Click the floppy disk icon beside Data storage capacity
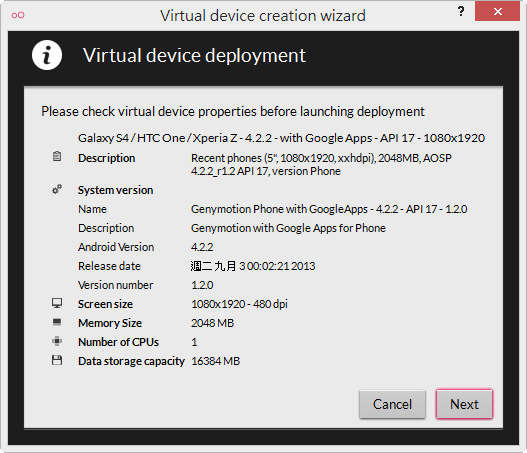This screenshot has height=453, width=527. click(x=57, y=360)
